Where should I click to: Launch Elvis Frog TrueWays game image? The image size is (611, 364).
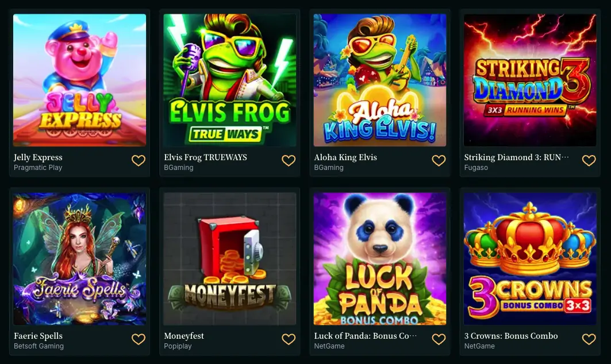coord(229,80)
